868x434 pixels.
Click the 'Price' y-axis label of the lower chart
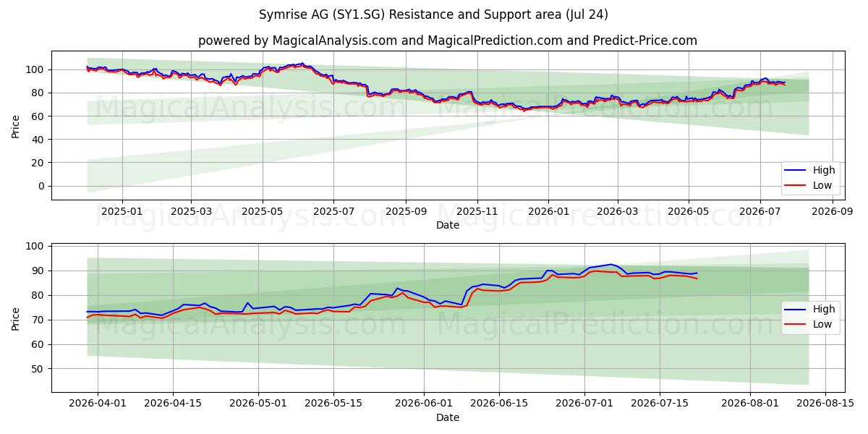[16, 318]
